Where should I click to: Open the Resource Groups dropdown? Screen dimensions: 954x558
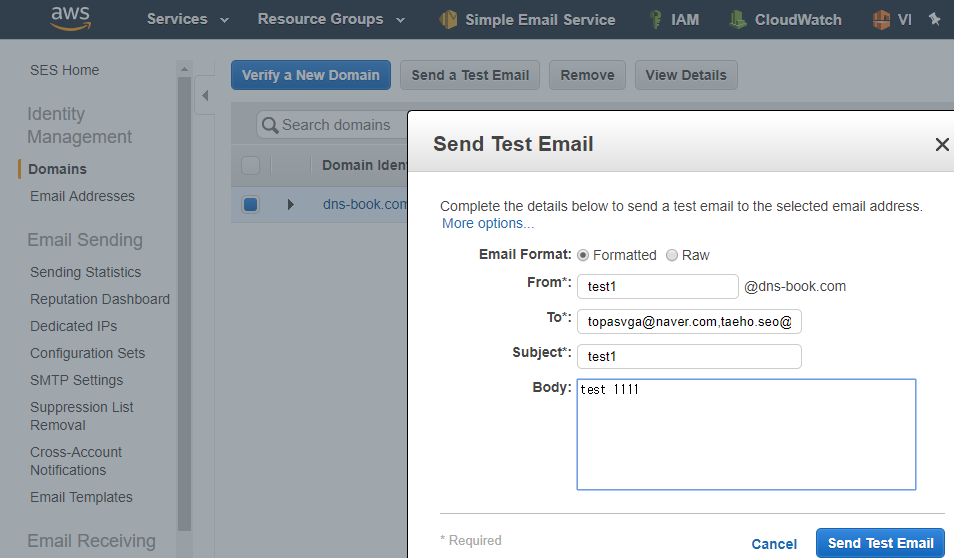[331, 19]
